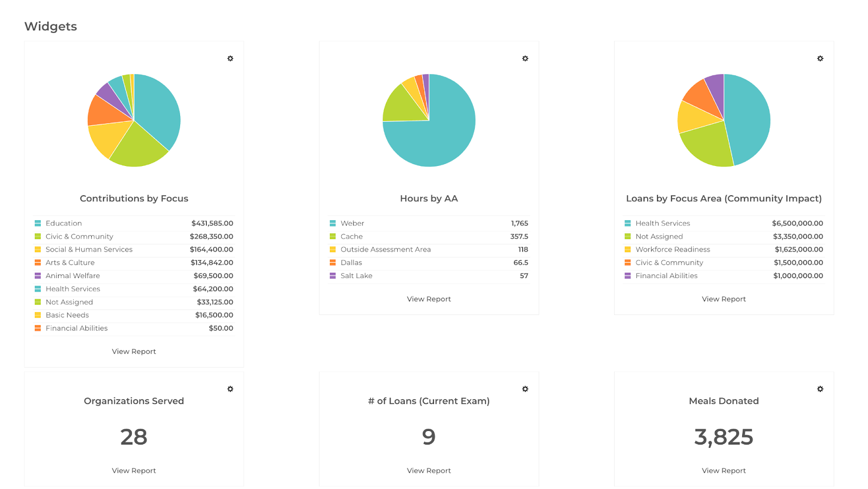Select Basic Needs legend label

pyautogui.click(x=67, y=315)
